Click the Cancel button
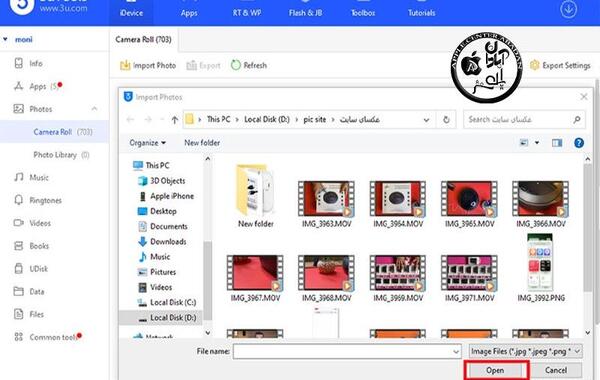600x380 pixels. point(556,370)
